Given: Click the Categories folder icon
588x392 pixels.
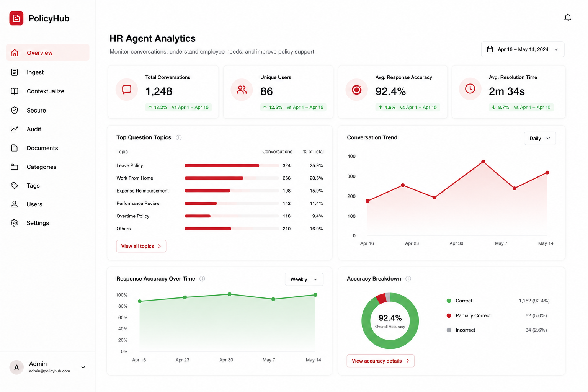Looking at the screenshot, I should 15,167.
